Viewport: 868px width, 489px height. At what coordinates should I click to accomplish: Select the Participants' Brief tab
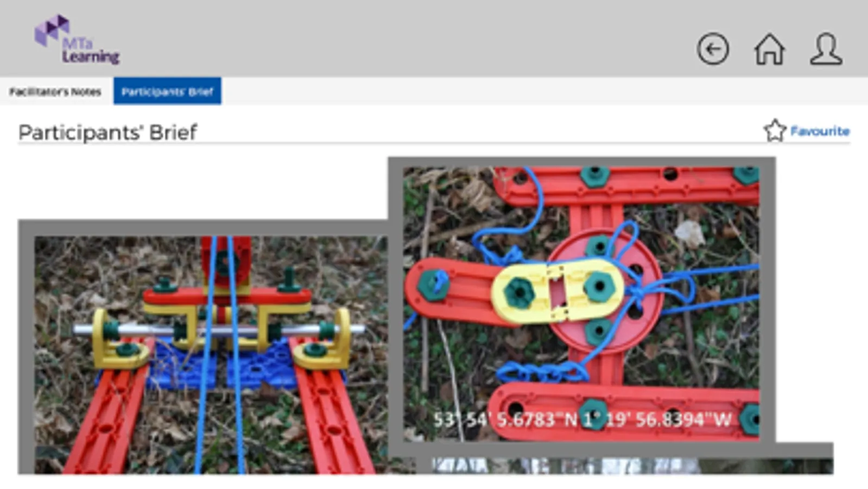(x=167, y=91)
